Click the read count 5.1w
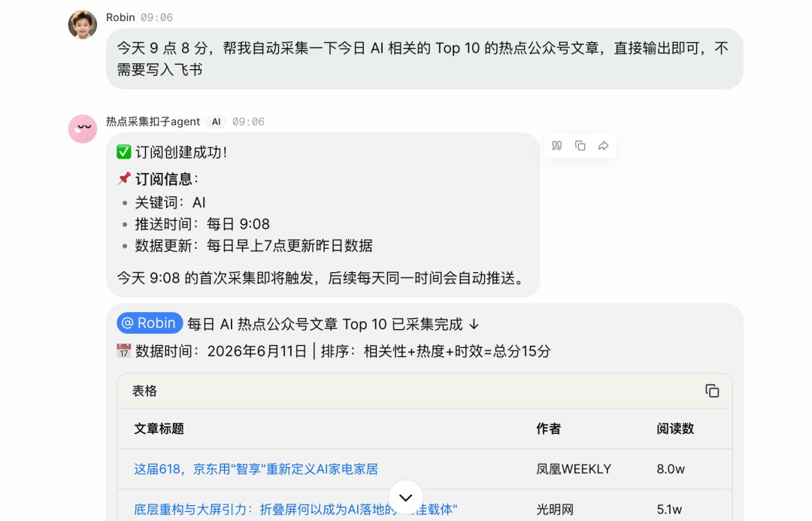Viewport: 812px width, 521px height. 670,510
